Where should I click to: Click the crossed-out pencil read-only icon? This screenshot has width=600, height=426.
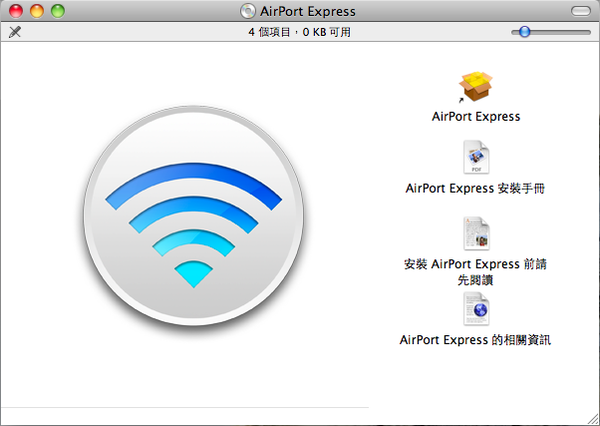(15, 32)
